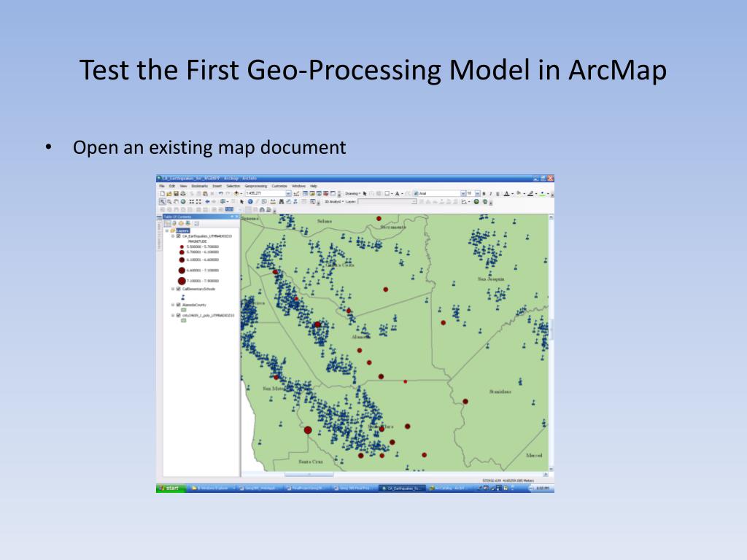Viewport: 747px width, 560px height.
Task: Select the black arrow Select Elements tool
Action: coord(241,201)
